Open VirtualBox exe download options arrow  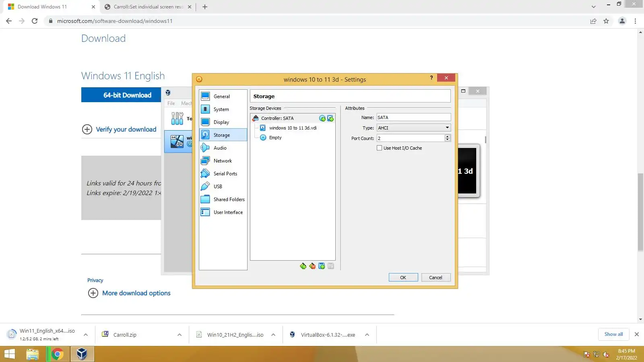367,335
